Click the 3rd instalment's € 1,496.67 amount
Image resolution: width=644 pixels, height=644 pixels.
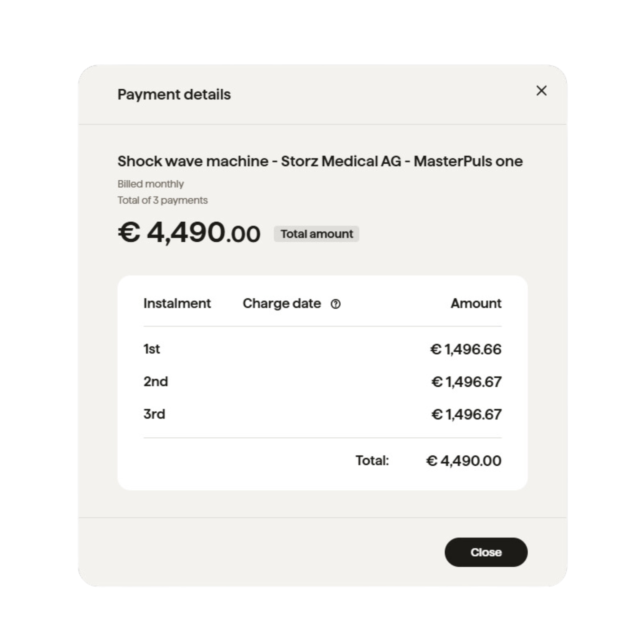click(x=466, y=414)
